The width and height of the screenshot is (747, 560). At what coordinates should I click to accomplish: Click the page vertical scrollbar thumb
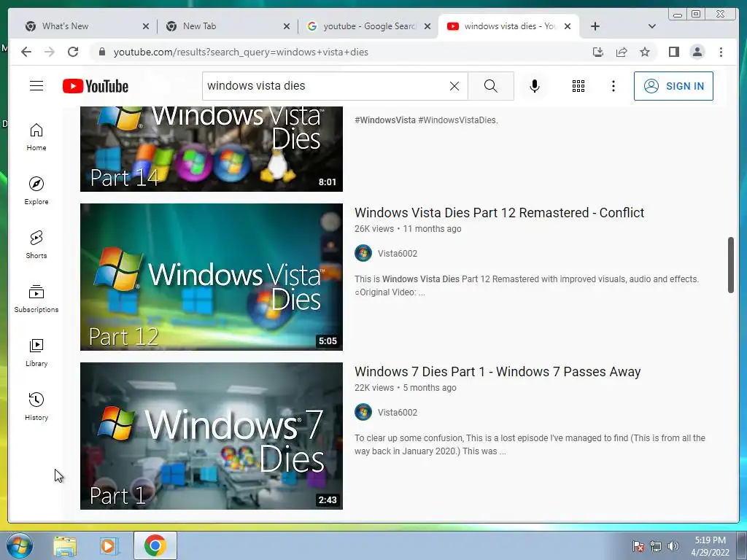pyautogui.click(x=731, y=265)
